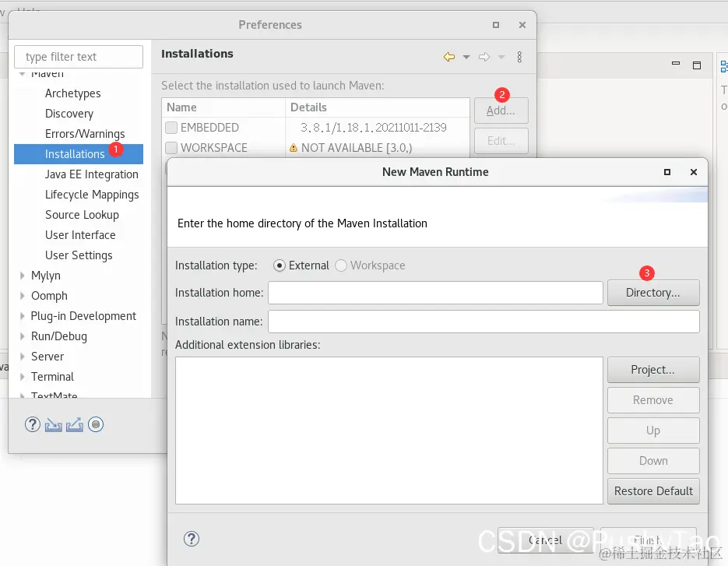The image size is (728, 566).
Task: Click the NOT AVAILABLE [3.0,) details text
Action: [357, 148]
